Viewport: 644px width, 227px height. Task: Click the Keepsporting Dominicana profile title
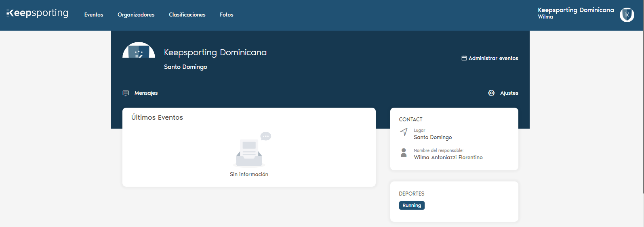pos(215,52)
